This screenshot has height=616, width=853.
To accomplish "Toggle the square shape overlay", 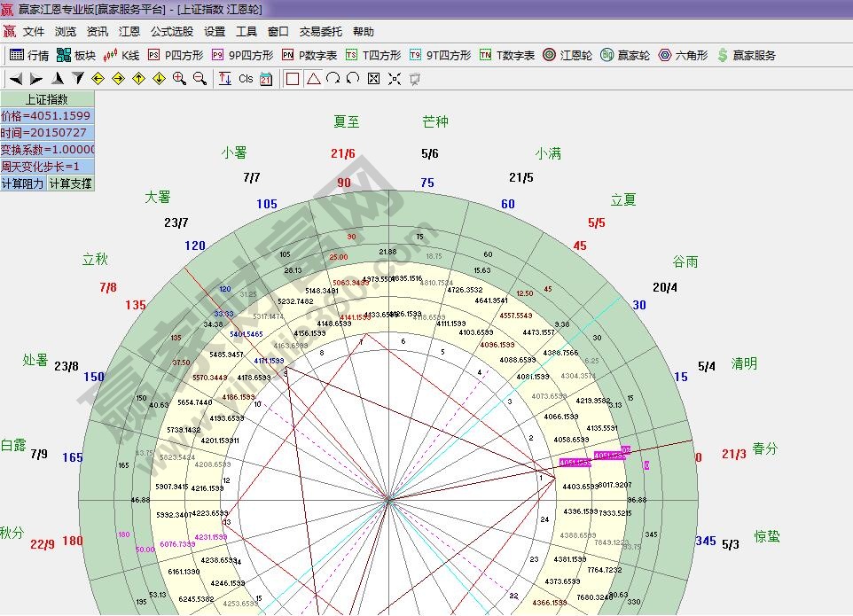I will [x=293, y=79].
